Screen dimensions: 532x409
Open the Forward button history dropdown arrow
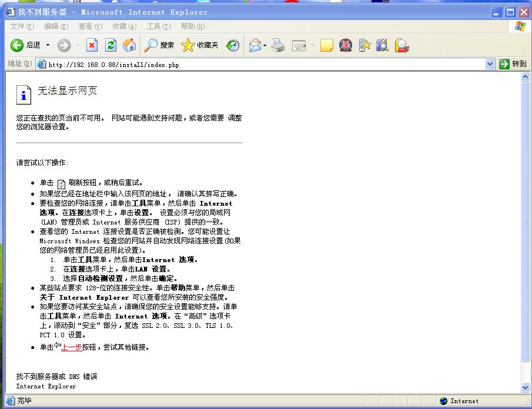point(78,45)
